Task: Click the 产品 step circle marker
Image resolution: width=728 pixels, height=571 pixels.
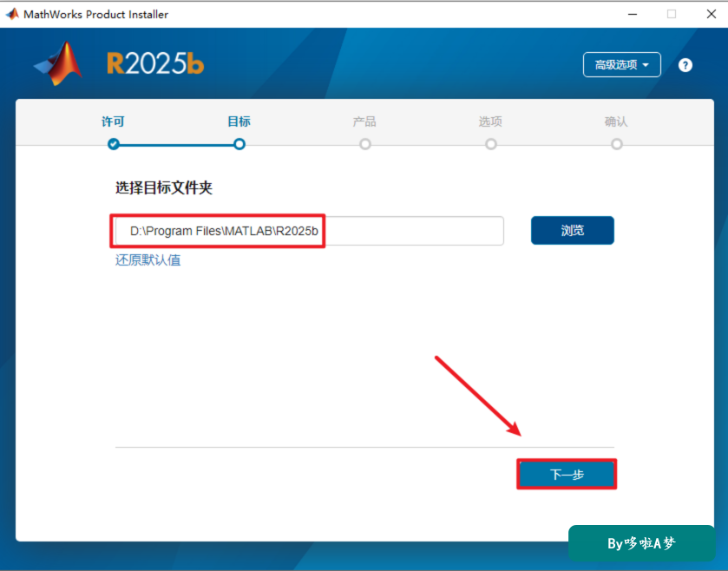Action: pyautogui.click(x=365, y=144)
